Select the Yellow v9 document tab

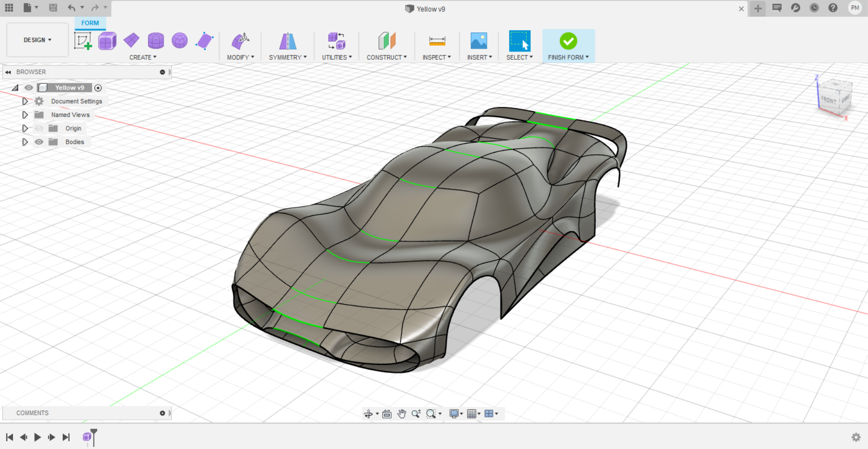pos(425,9)
